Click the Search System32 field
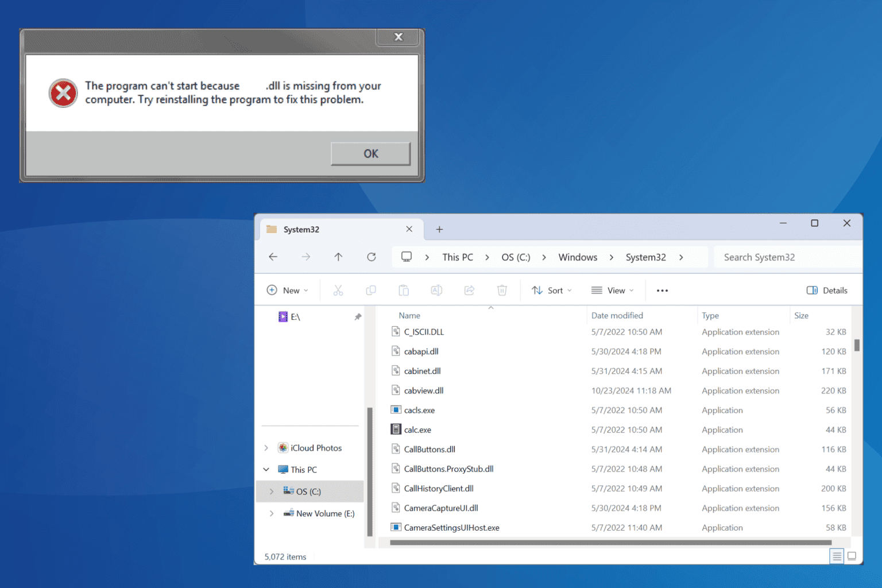The width and height of the screenshot is (882, 588). pos(788,257)
